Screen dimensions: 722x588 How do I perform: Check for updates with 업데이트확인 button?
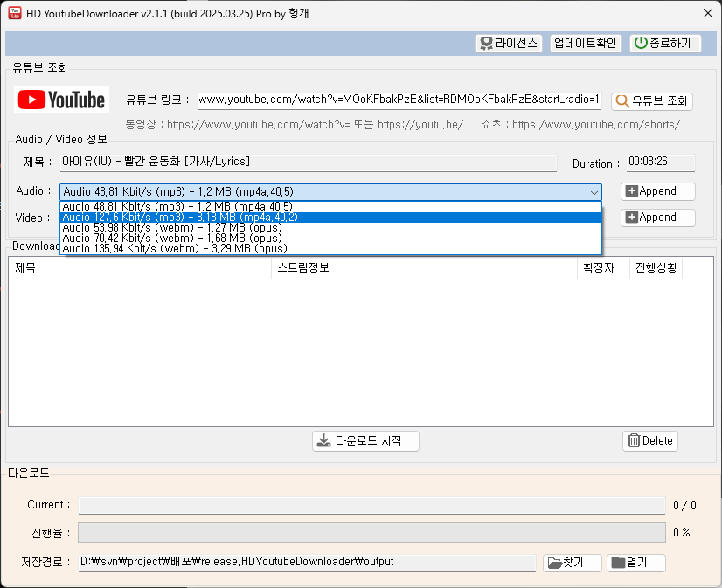pyautogui.click(x=586, y=44)
